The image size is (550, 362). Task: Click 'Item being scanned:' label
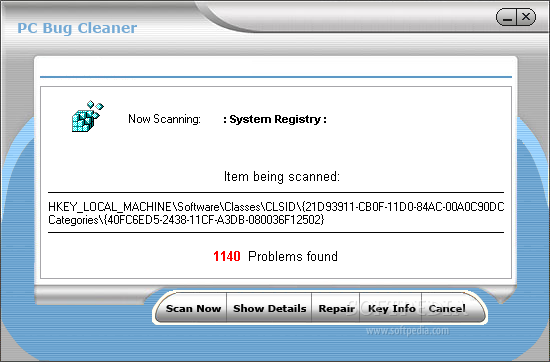pyautogui.click(x=282, y=176)
